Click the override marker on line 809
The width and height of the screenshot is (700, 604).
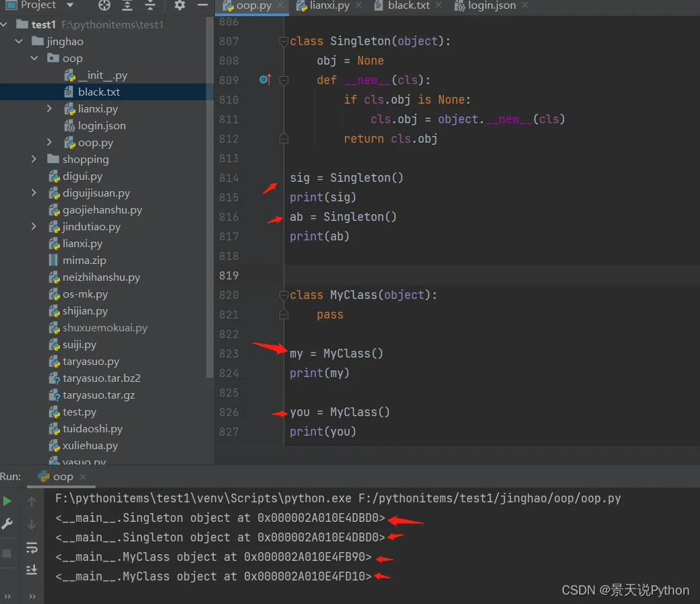pos(265,80)
